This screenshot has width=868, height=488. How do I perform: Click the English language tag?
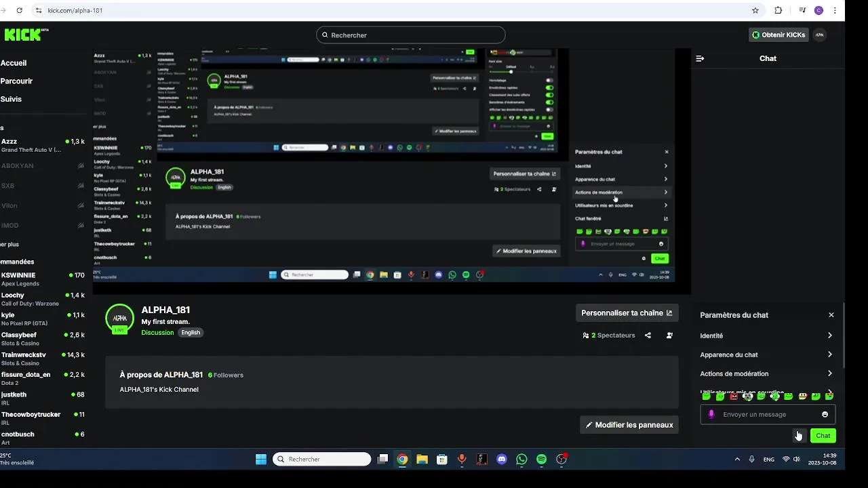pyautogui.click(x=191, y=333)
